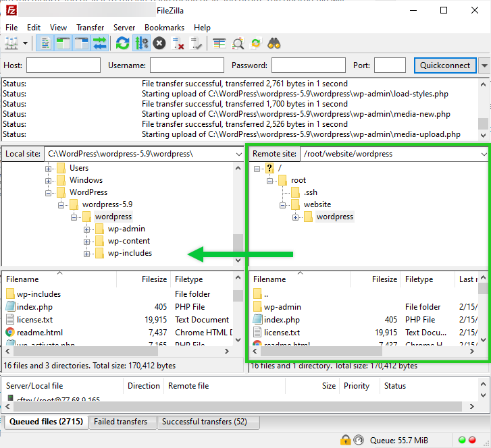
Task: Cancel the current operation
Action: pyautogui.click(x=159, y=44)
